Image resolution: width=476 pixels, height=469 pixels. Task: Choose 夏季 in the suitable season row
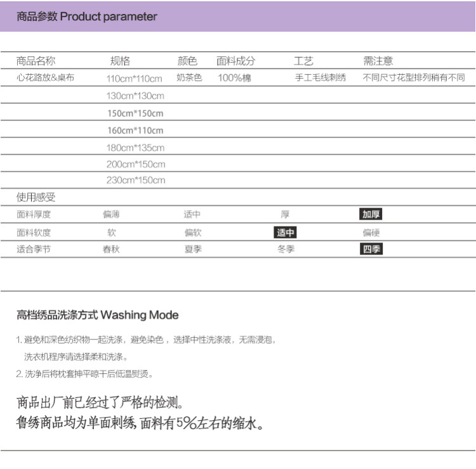tap(193, 249)
